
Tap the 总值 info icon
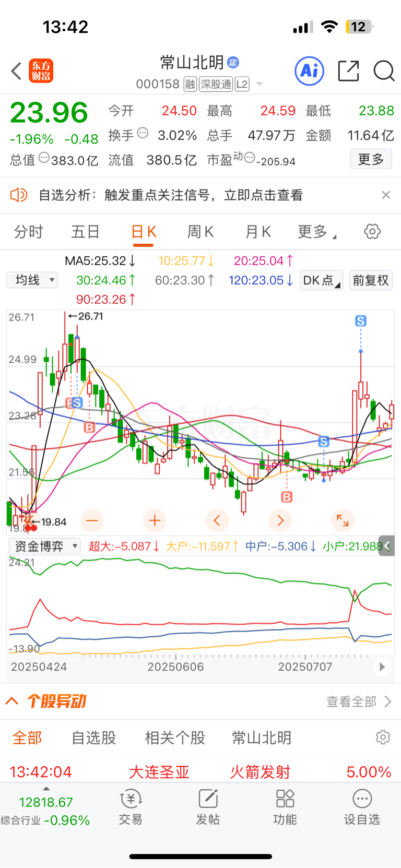44,157
